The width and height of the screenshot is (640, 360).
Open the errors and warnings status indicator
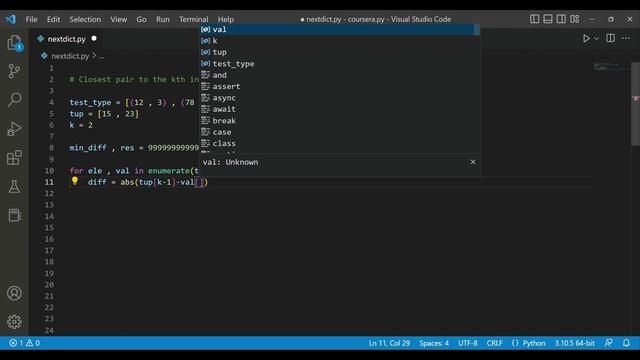pos(24,343)
